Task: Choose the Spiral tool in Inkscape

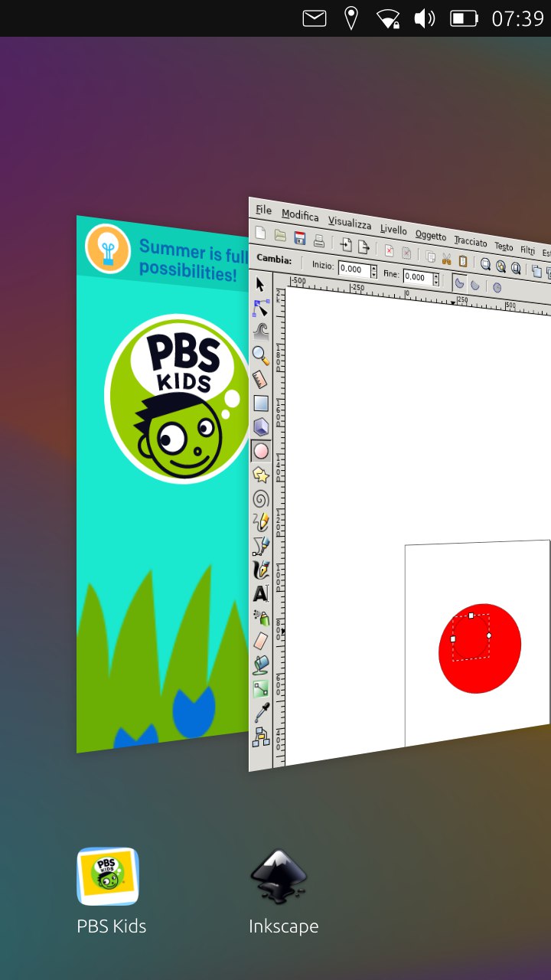Action: point(261,498)
